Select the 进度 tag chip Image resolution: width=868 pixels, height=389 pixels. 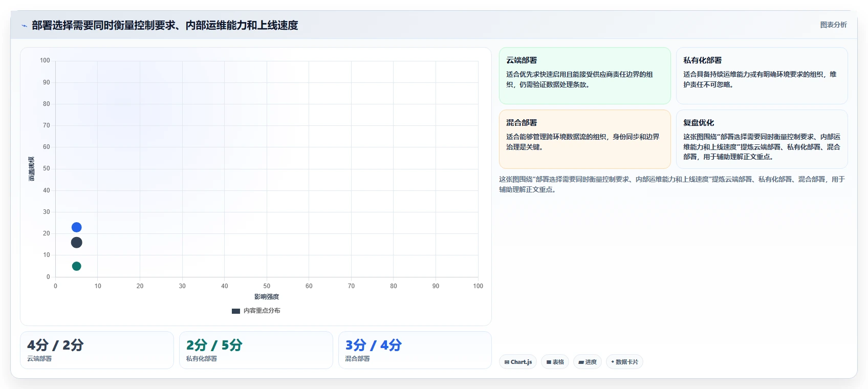click(588, 362)
